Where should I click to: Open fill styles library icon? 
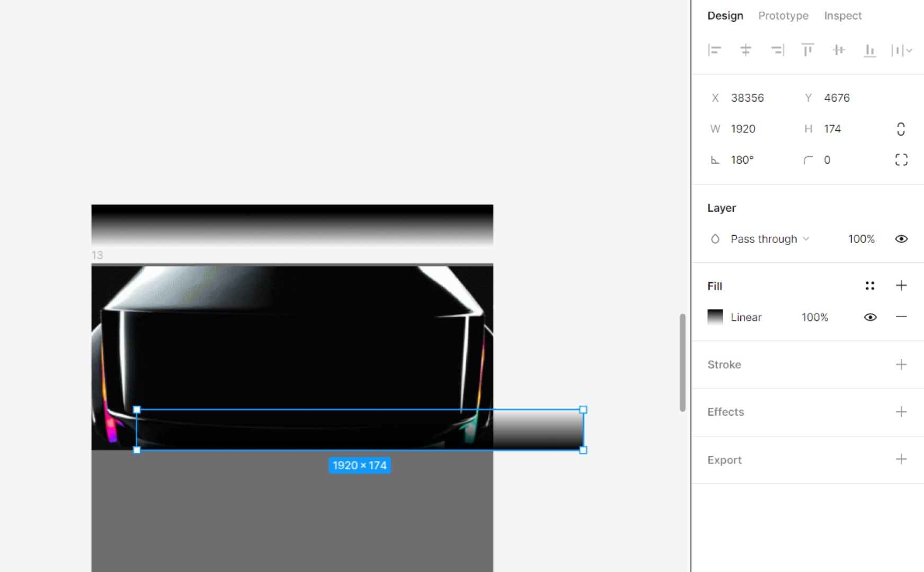(x=870, y=286)
